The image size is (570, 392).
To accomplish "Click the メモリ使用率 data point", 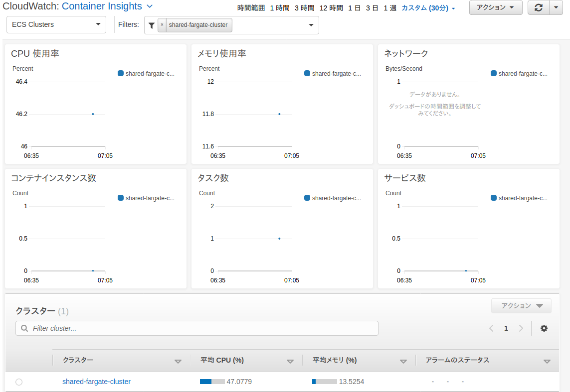I will click(x=279, y=114).
